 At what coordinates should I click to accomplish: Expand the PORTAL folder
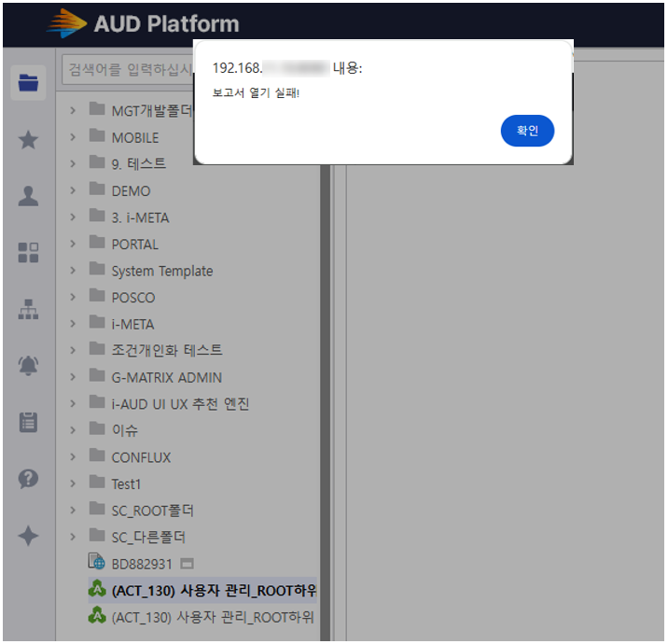tap(73, 244)
